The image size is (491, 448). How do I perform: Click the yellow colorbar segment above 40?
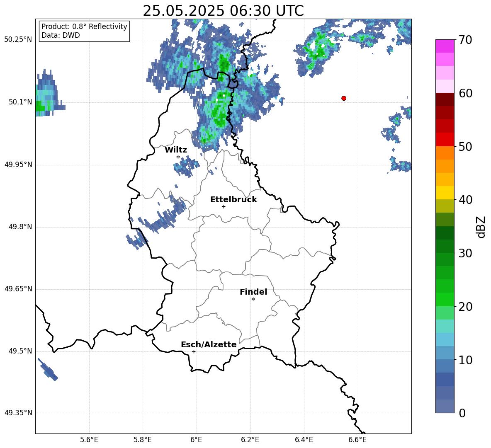click(x=445, y=193)
